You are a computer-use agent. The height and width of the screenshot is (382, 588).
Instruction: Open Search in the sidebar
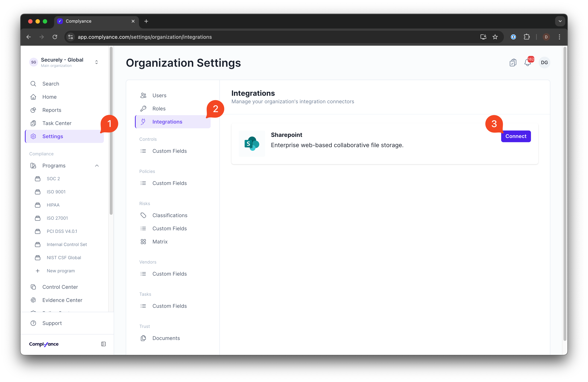pyautogui.click(x=64, y=84)
